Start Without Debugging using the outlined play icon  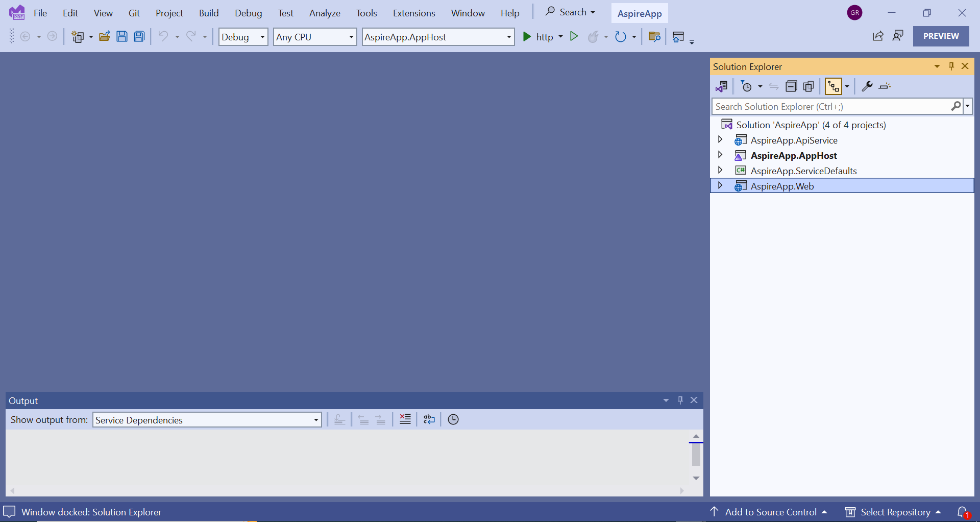574,36
